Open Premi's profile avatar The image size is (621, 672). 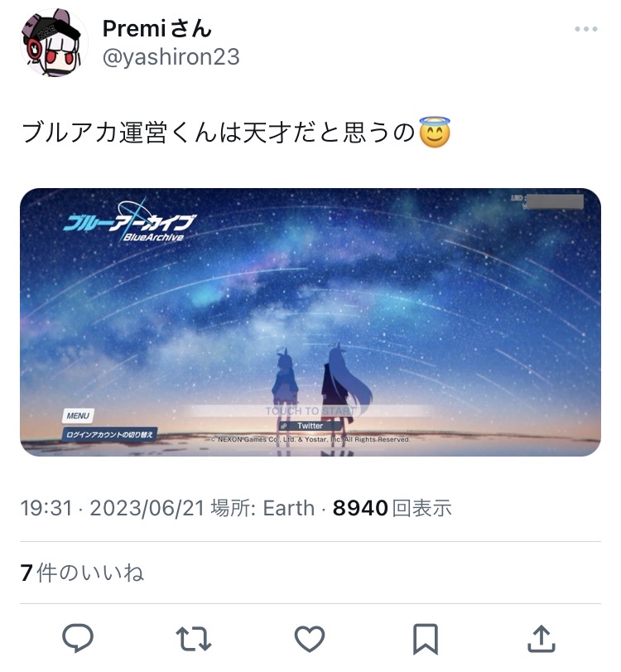coord(54,42)
